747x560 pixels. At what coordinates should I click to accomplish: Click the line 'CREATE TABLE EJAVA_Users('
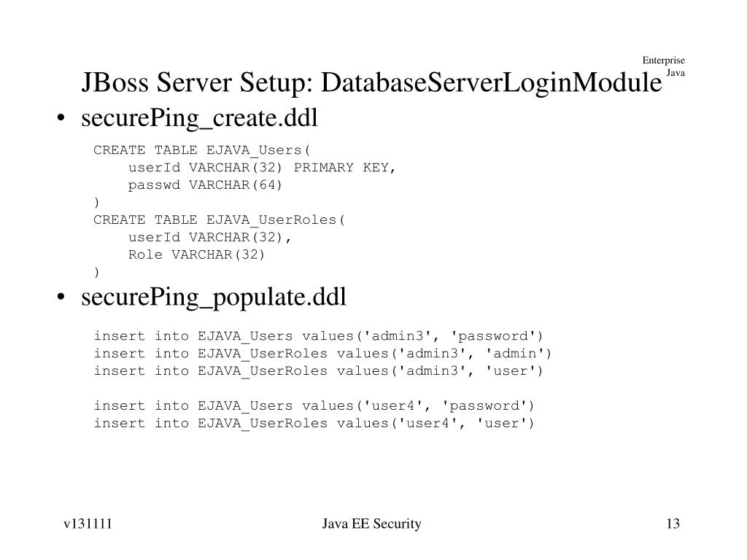(201, 150)
